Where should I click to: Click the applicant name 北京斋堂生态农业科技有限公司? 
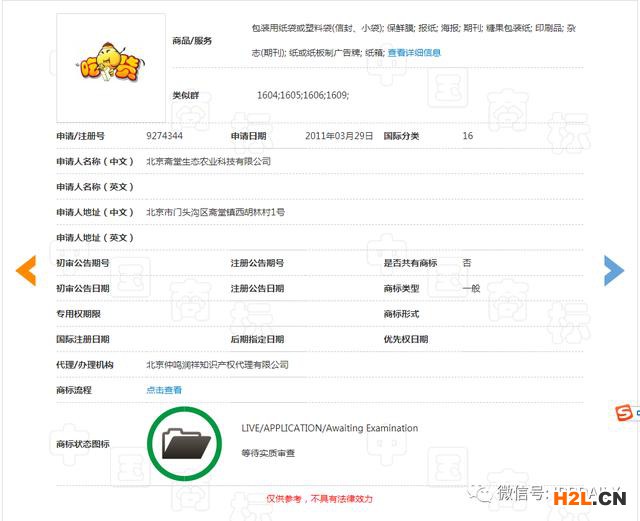208,161
